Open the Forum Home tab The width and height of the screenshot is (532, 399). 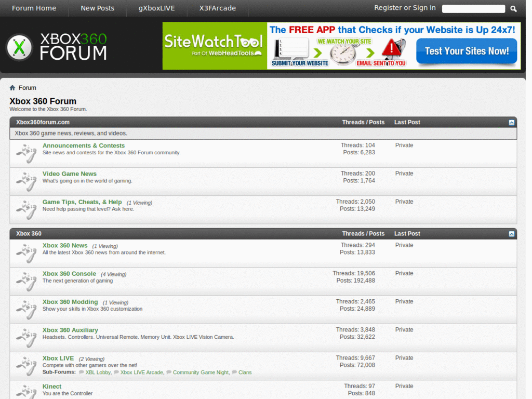click(x=34, y=8)
